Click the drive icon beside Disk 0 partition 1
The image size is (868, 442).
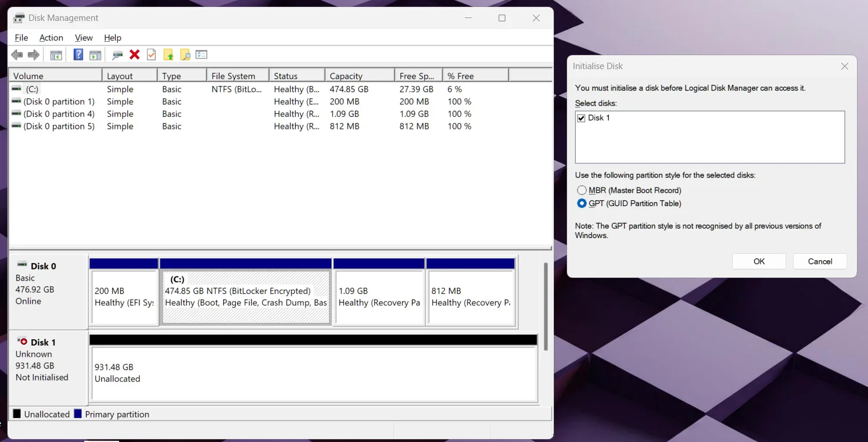tap(16, 102)
